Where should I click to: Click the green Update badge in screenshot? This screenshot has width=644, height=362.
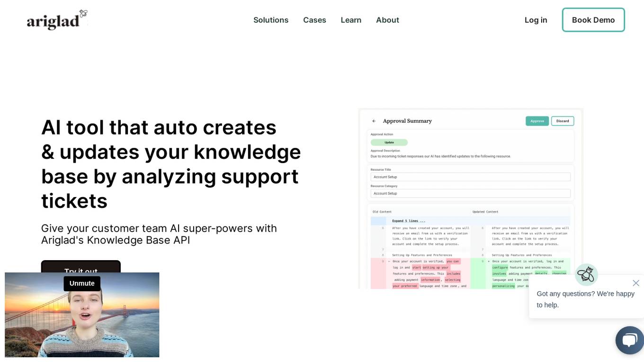pyautogui.click(x=389, y=142)
